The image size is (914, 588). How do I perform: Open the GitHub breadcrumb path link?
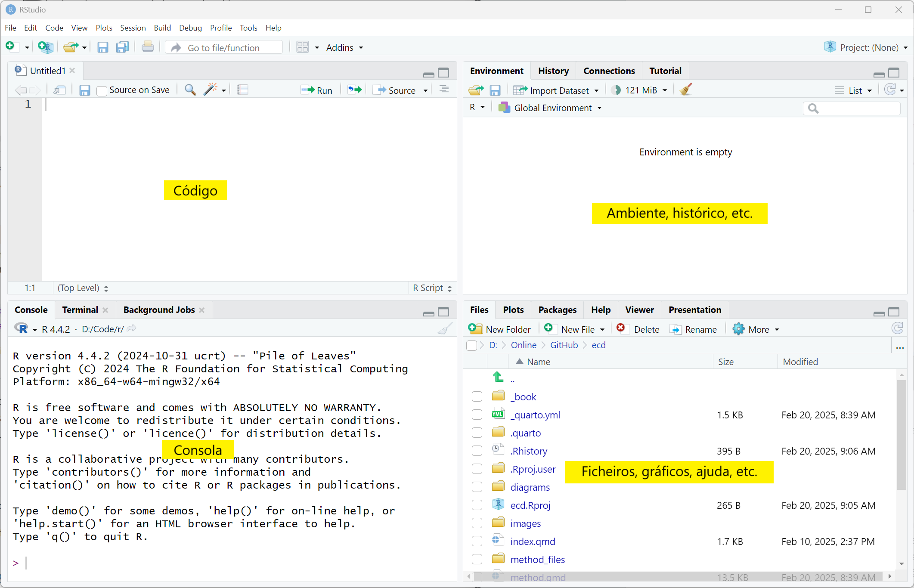click(564, 345)
